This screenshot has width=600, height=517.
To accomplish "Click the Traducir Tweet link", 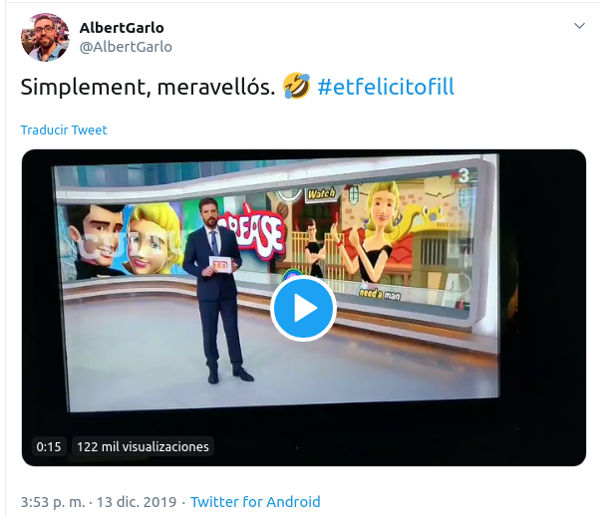I will (x=64, y=130).
